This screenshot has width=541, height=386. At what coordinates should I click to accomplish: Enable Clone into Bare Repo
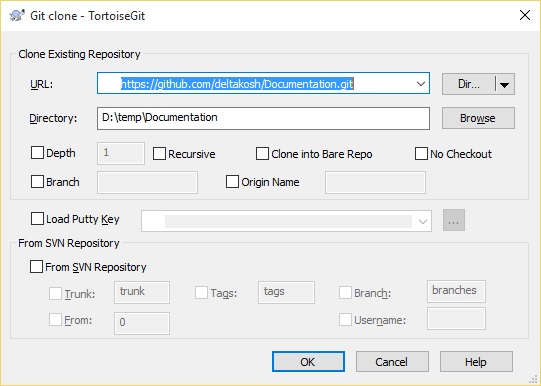tap(262, 154)
